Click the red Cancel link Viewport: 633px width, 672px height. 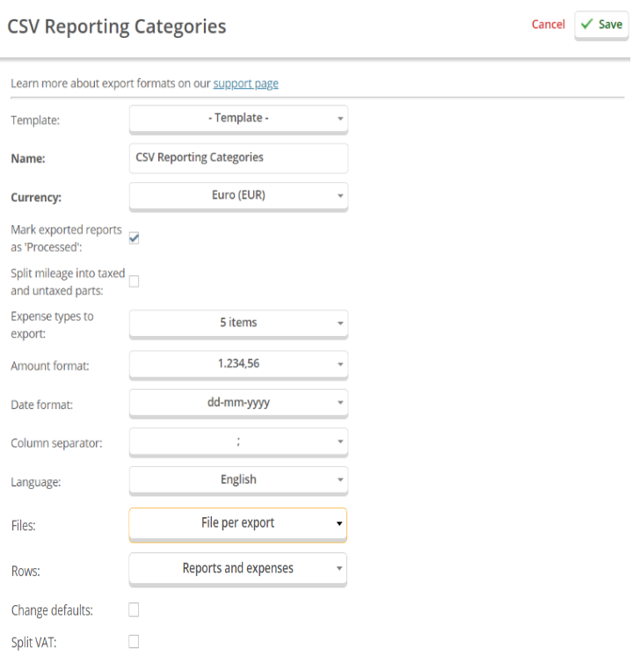(x=548, y=25)
